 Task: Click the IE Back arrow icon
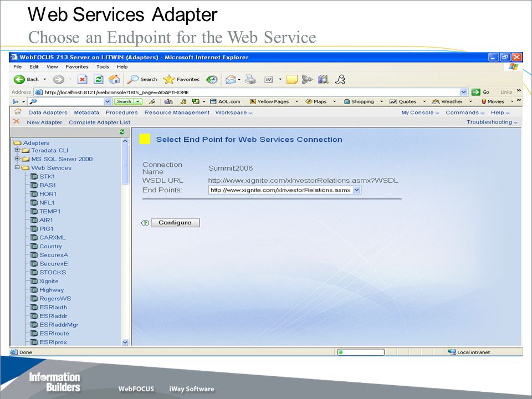pos(19,79)
